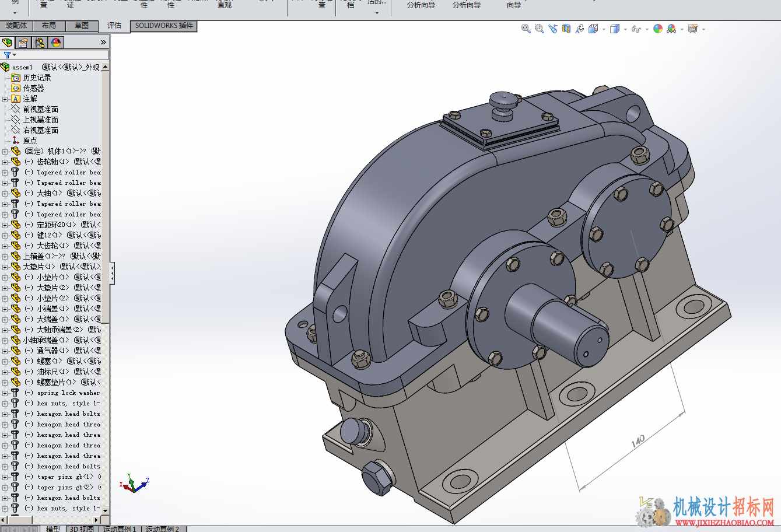Click the 传感器 sensors folder icon

coord(16,88)
